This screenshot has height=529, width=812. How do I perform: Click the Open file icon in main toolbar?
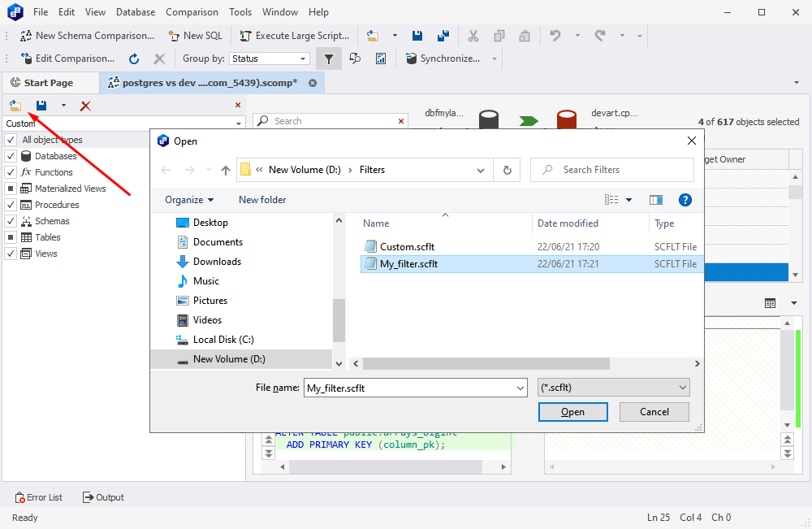tap(373, 36)
